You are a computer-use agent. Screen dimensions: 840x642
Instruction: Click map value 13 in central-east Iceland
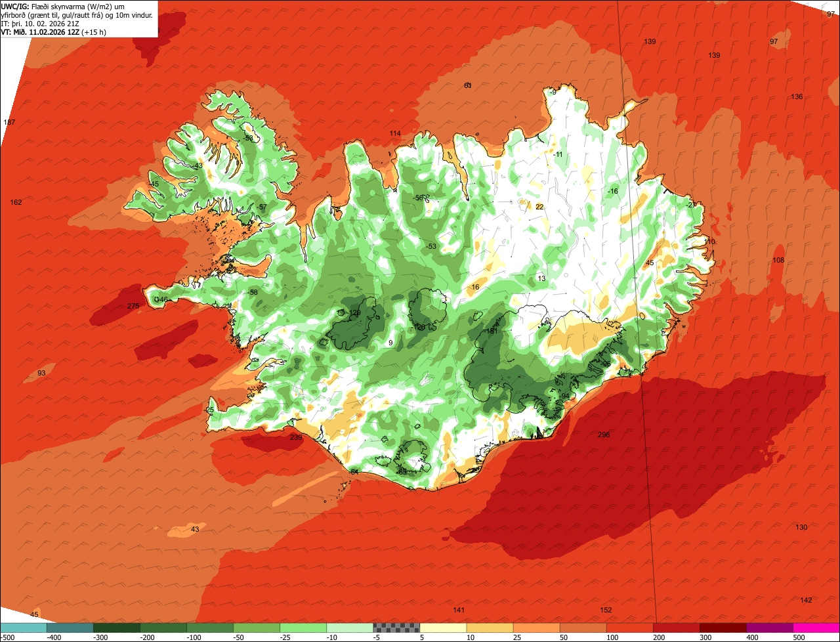541,278
